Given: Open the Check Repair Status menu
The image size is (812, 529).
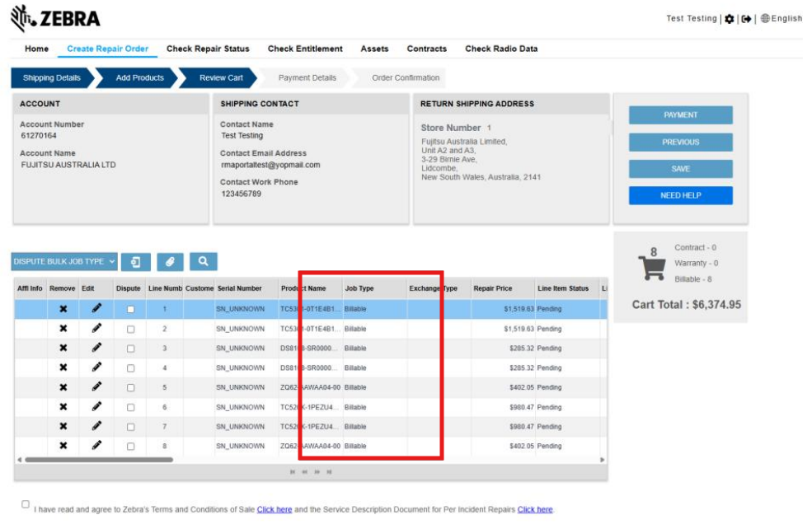Looking at the screenshot, I should click(208, 49).
